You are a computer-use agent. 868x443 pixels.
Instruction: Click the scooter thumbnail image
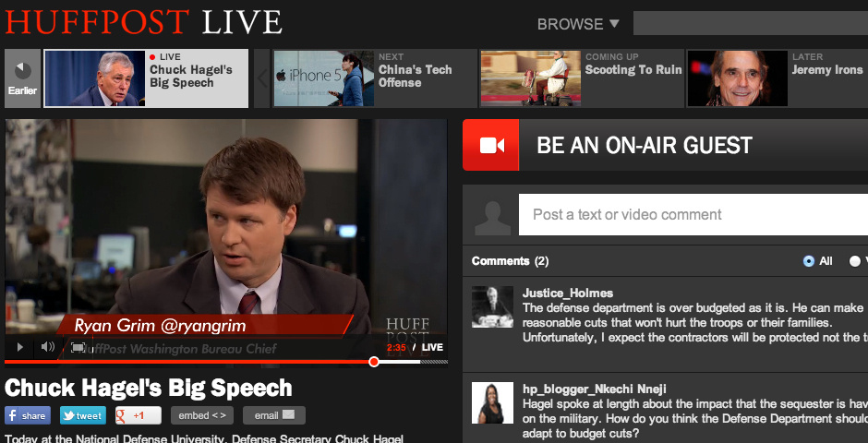(530, 78)
